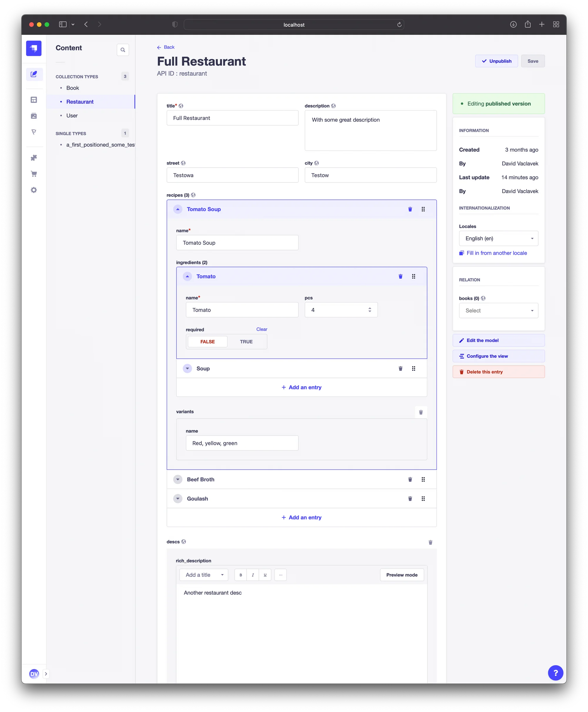The image size is (588, 712).
Task: Click the pcs number stepper arrows
Action: pos(370,310)
